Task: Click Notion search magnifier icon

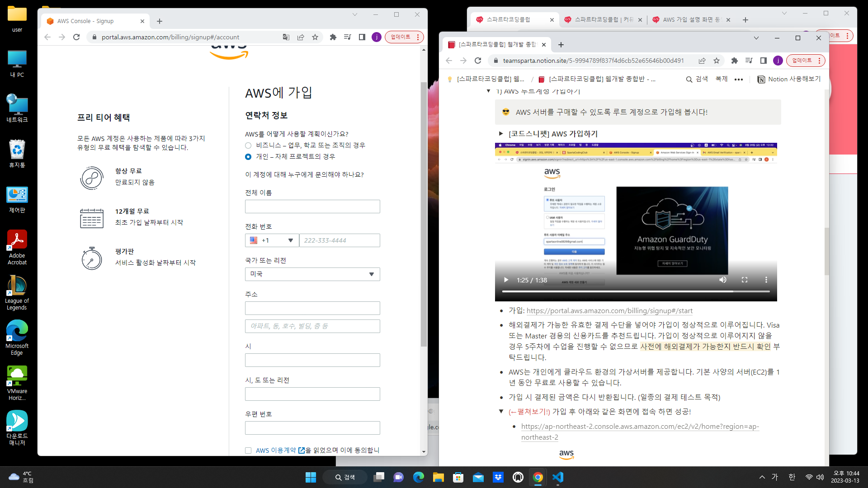Action: pyautogui.click(x=689, y=80)
